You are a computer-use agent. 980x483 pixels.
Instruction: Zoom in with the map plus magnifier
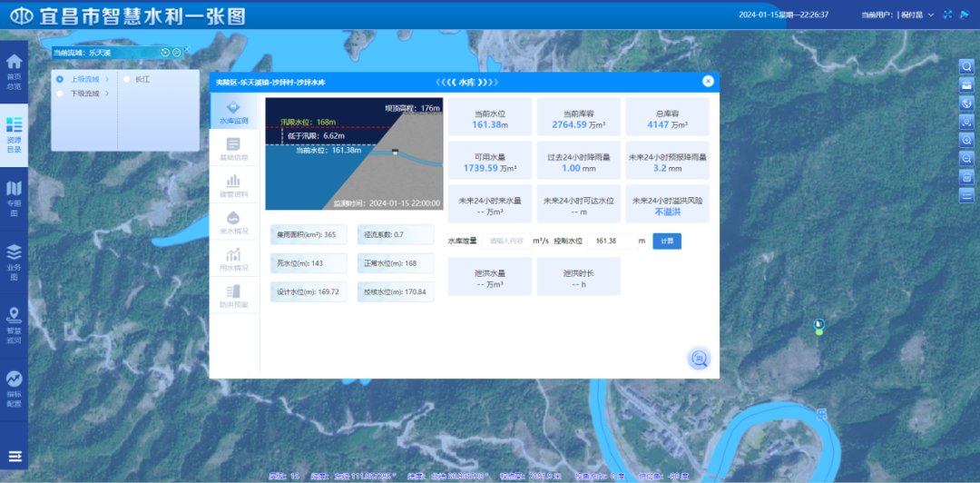966,140
